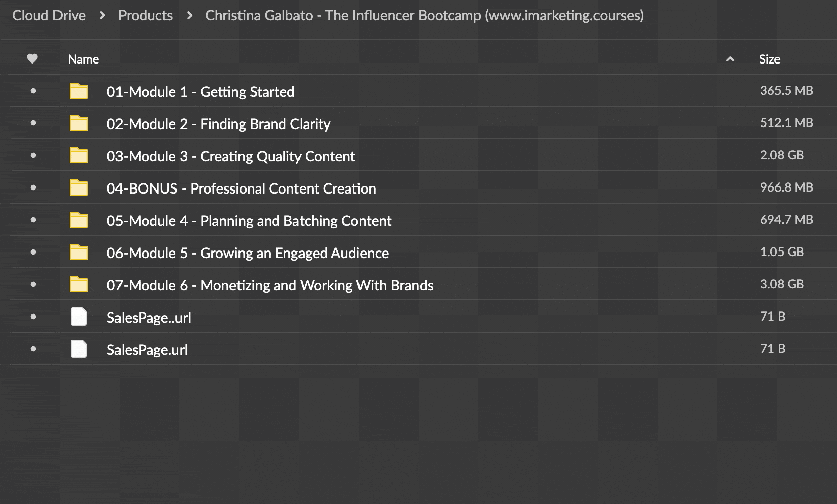This screenshot has width=837, height=504.
Task: Click the 694.7 MB size value
Action: click(x=787, y=220)
